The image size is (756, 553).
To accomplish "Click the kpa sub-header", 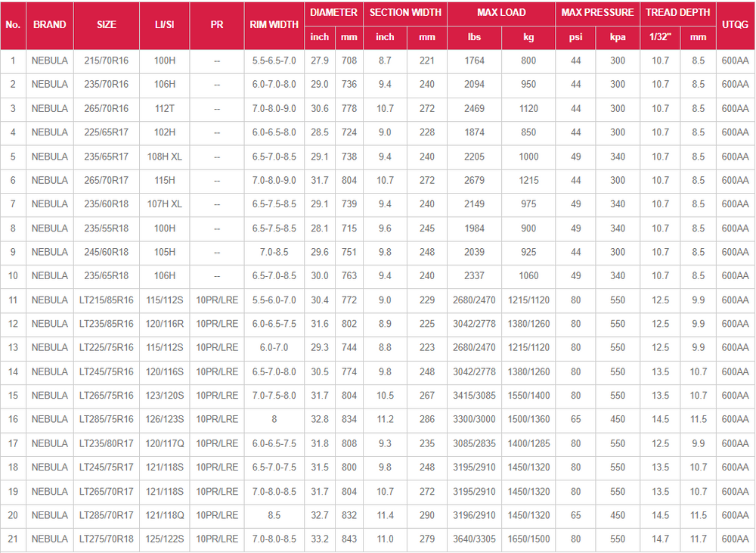I will tap(618, 37).
